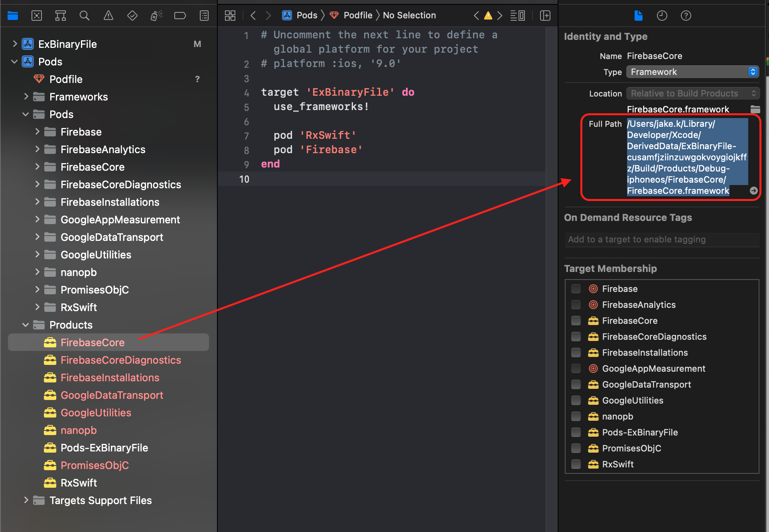Screen dimensions: 769x532
Task: Open the Source Control navigator icon
Action: point(37,16)
